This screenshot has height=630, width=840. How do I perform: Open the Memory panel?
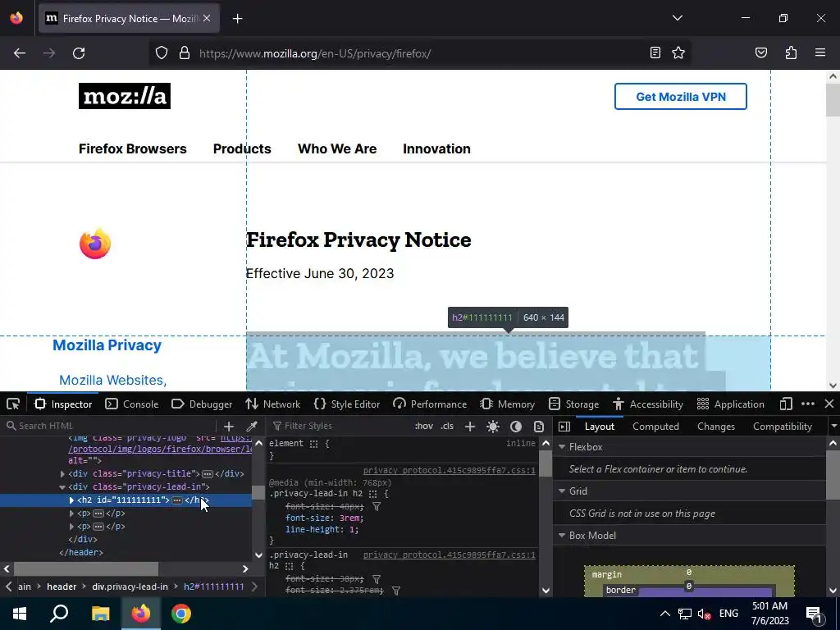[x=507, y=404]
